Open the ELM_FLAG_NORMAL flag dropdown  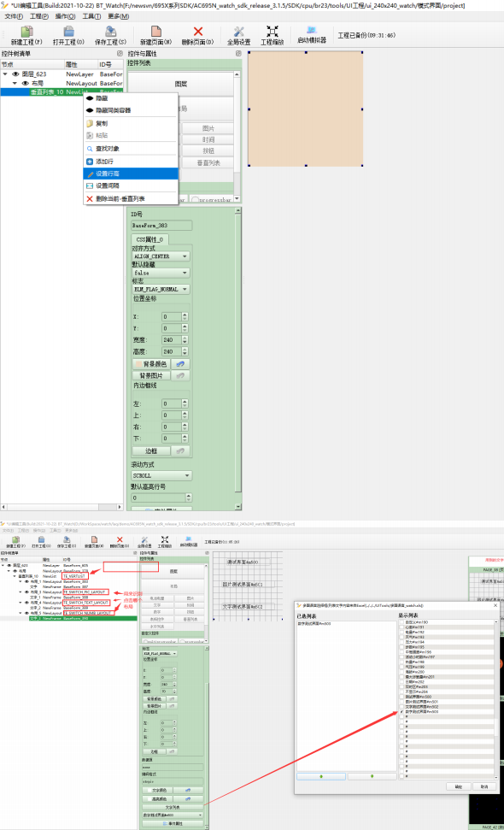point(161,290)
